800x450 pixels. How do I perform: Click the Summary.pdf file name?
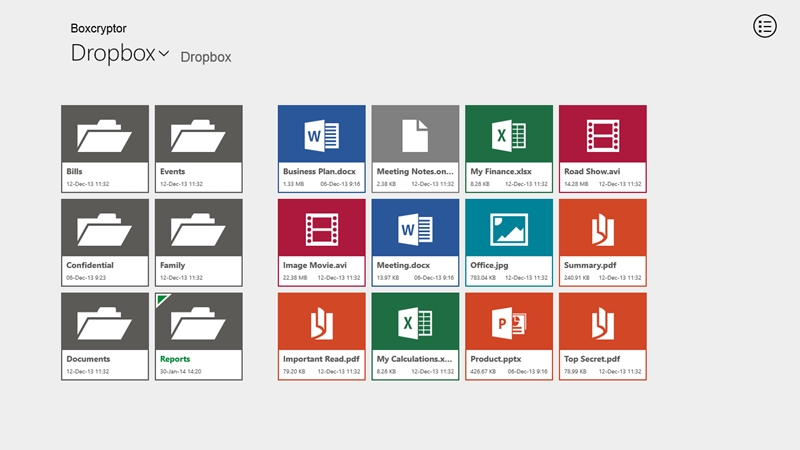(x=590, y=265)
